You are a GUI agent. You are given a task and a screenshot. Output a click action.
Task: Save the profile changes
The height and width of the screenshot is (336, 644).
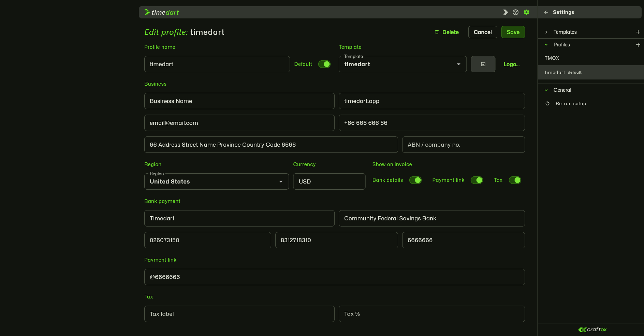pyautogui.click(x=513, y=32)
